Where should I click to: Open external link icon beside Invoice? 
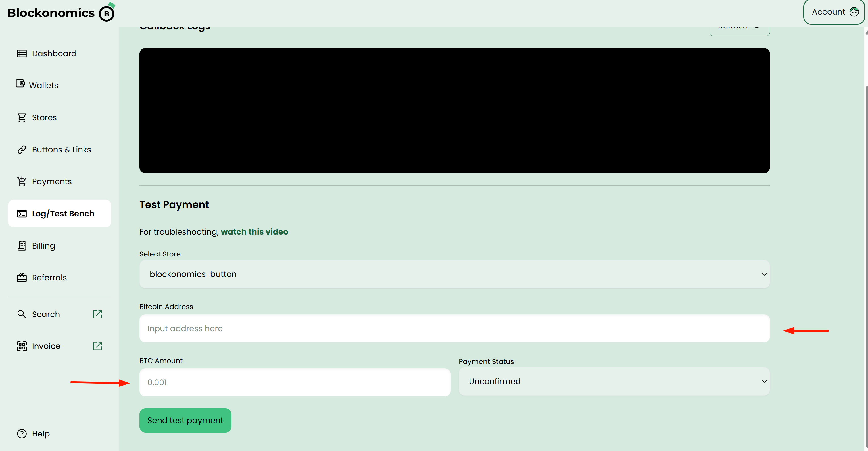(97, 346)
